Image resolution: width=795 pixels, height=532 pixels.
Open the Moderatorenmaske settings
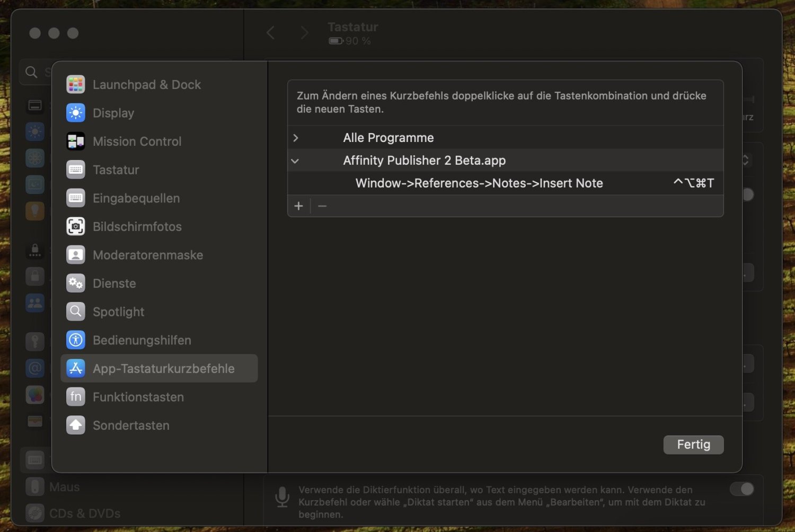pyautogui.click(x=148, y=255)
